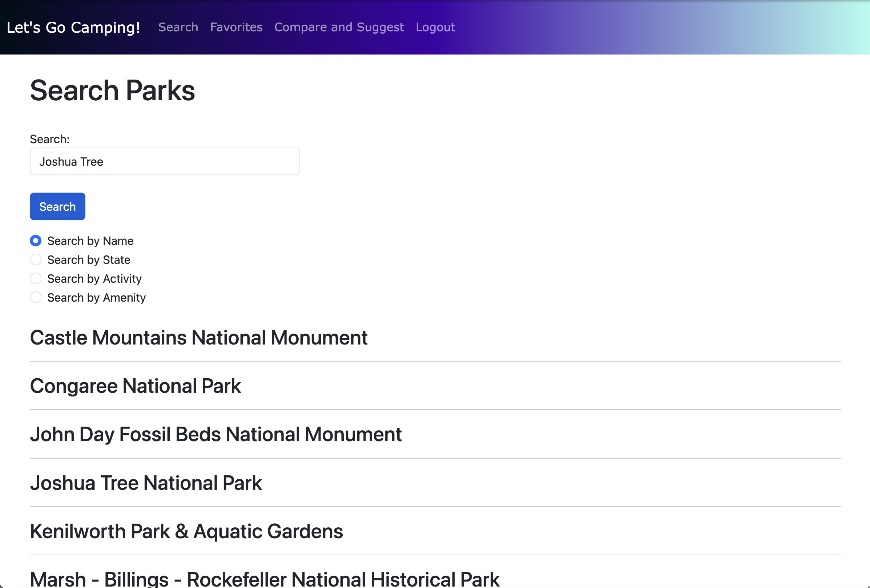Go to the Favorites page

pos(236,27)
